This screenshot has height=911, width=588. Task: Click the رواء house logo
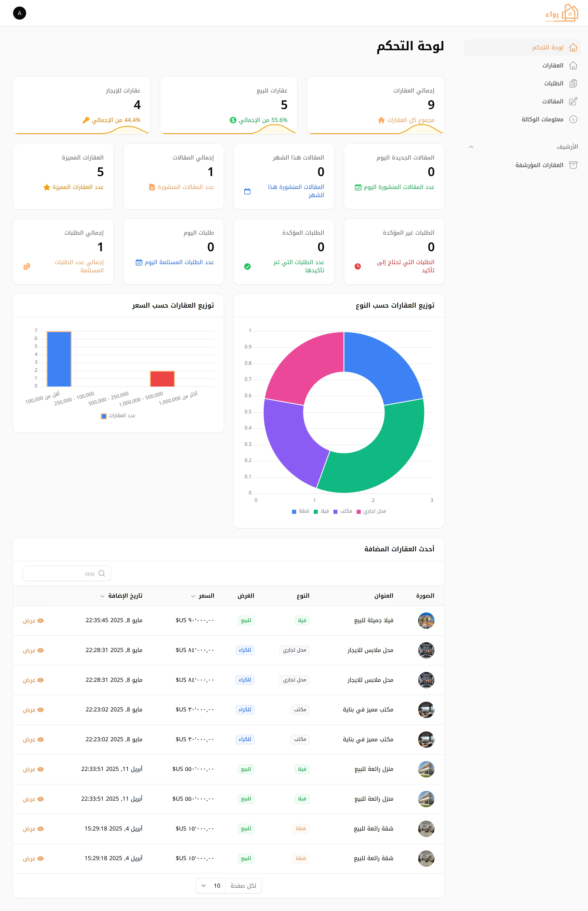561,13
